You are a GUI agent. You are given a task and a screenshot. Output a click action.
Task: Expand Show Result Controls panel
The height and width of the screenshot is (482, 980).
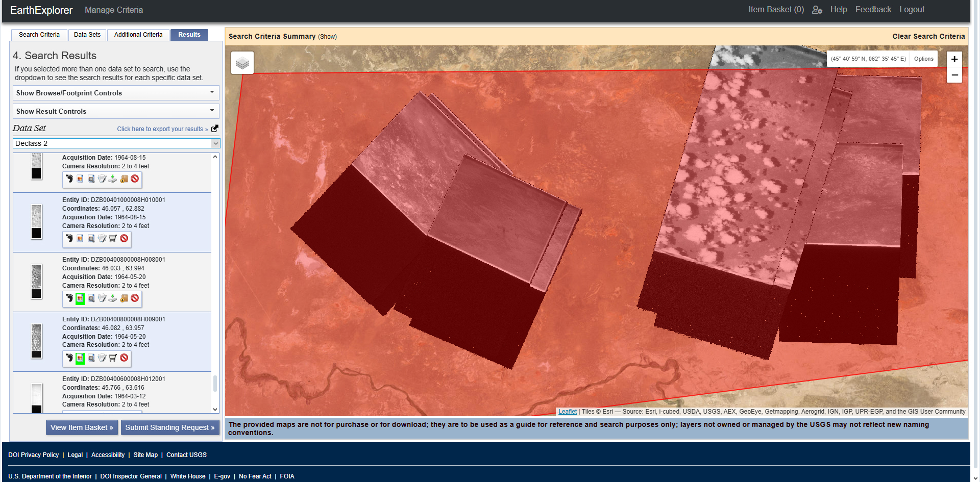tap(116, 111)
